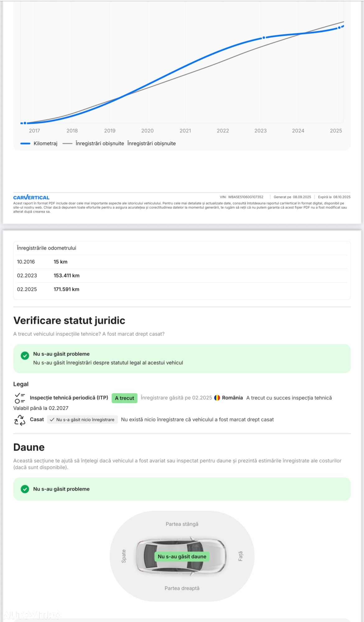364x622 pixels.
Task: Click 'A trecut cu succes inspecția tehnică'
Action: [289, 398]
